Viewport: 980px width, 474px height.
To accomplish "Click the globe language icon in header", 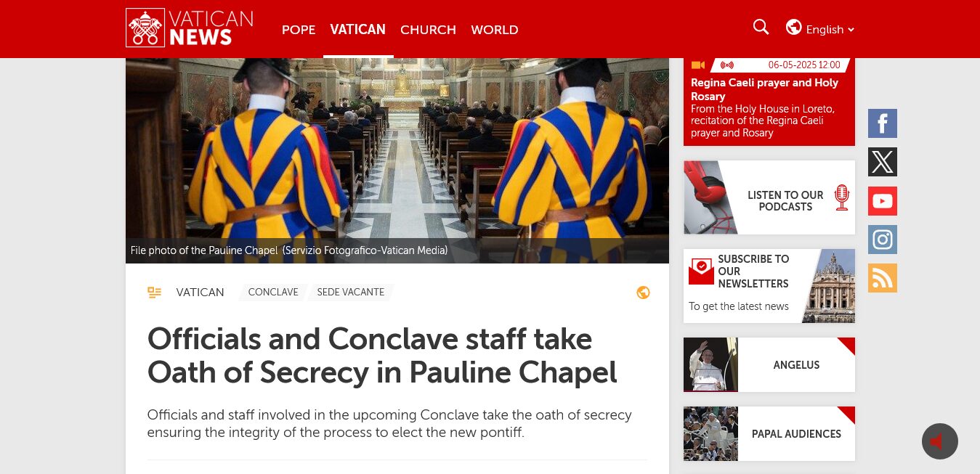I will (x=794, y=28).
